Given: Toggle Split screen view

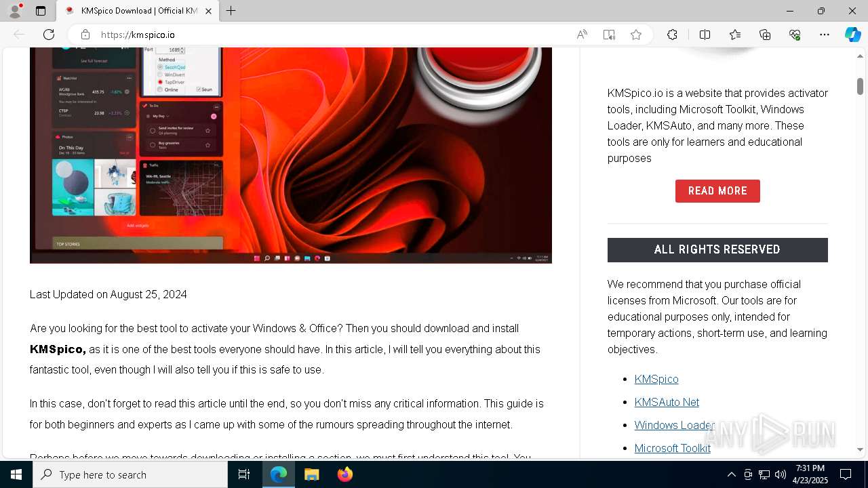Looking at the screenshot, I should 705,35.
